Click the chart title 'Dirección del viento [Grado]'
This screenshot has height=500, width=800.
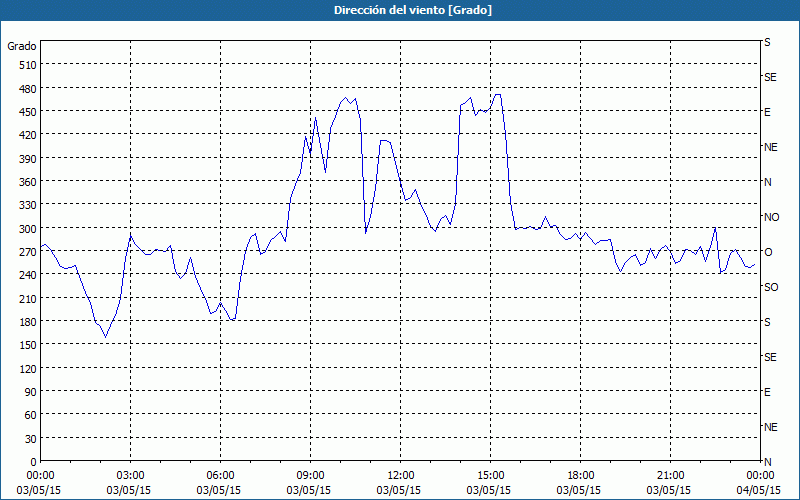point(413,10)
